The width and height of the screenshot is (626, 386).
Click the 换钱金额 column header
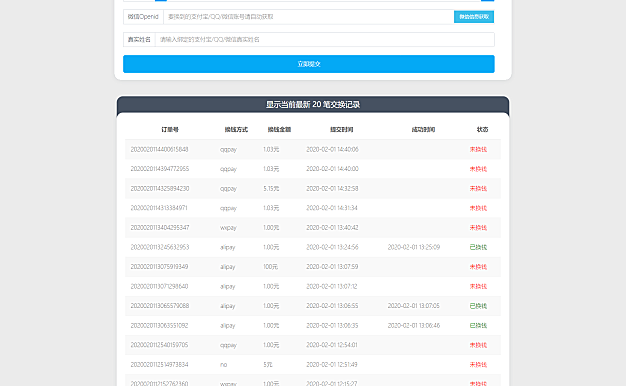pos(279,129)
